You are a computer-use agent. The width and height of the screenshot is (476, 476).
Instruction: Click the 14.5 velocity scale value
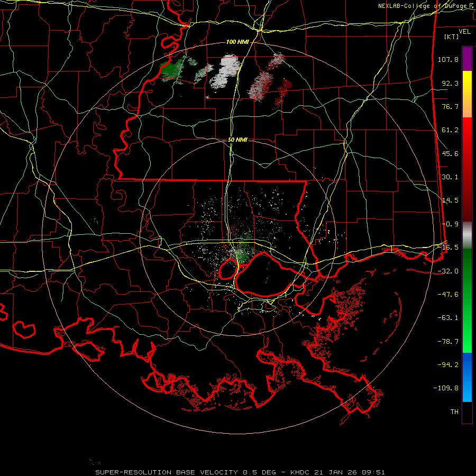coord(450,200)
